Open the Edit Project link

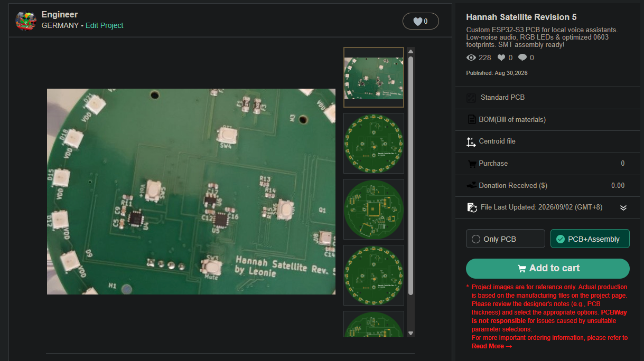(105, 25)
